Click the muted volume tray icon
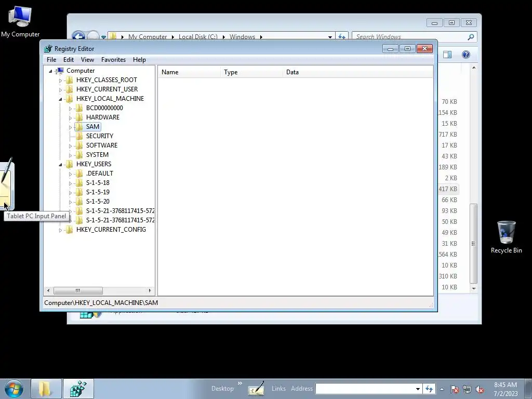 click(480, 389)
